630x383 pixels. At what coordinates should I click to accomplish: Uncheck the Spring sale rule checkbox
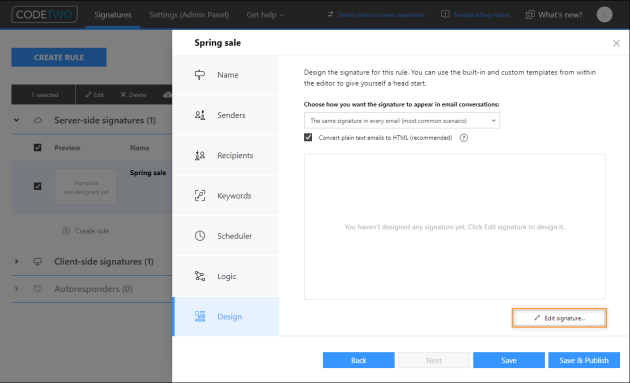coord(37,186)
